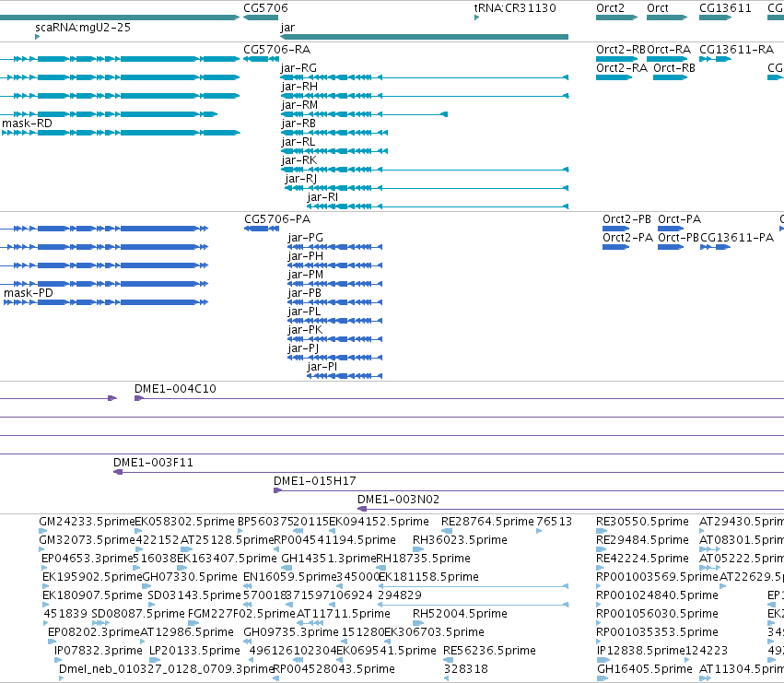The height and width of the screenshot is (683, 784).
Task: Select the EP04653.3prime EST label
Action: [87, 559]
